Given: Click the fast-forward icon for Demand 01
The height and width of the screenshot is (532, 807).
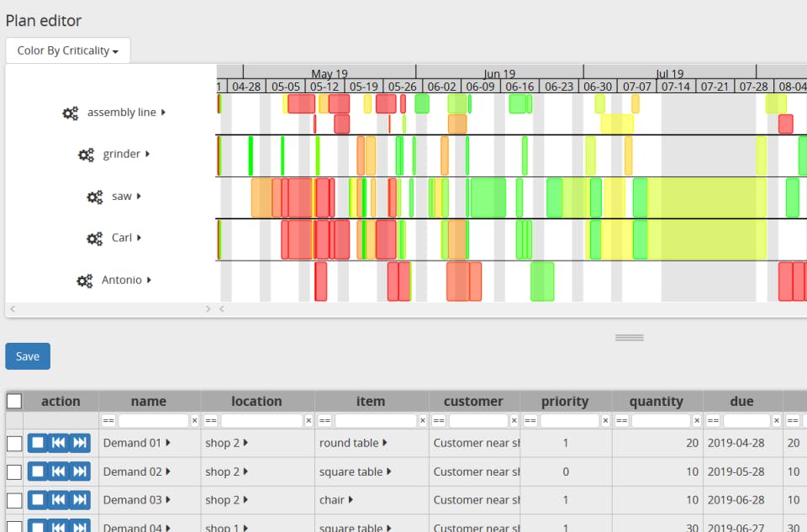Looking at the screenshot, I should pyautogui.click(x=80, y=443).
